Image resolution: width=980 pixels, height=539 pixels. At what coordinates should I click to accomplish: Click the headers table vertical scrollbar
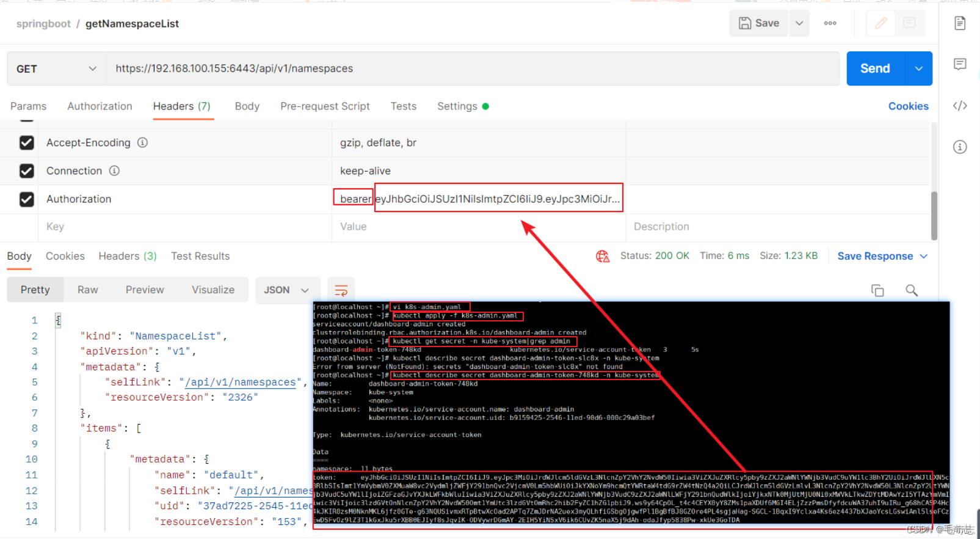934,216
